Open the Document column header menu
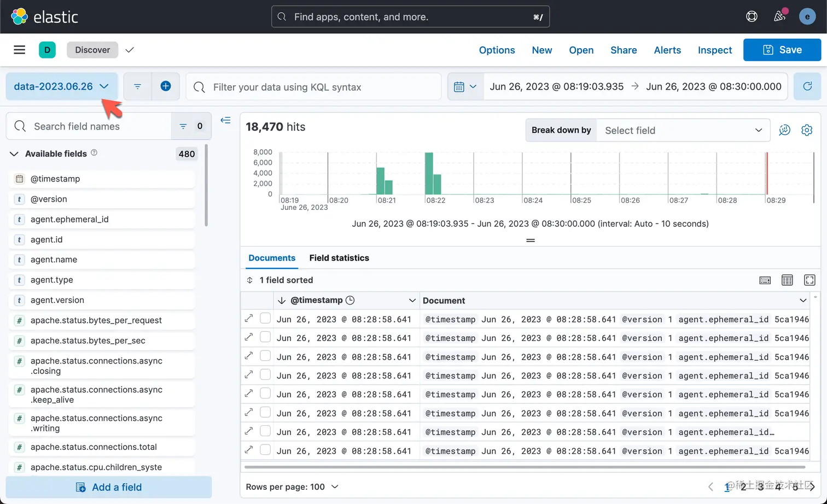Screen dimensions: 827x504 pos(803,300)
